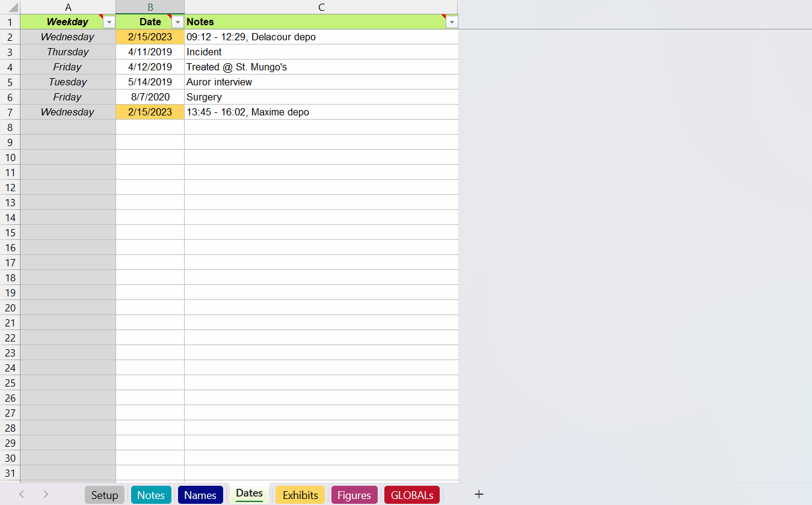The width and height of the screenshot is (812, 505).
Task: Select the date 5/14/2019 cell
Action: tap(150, 82)
